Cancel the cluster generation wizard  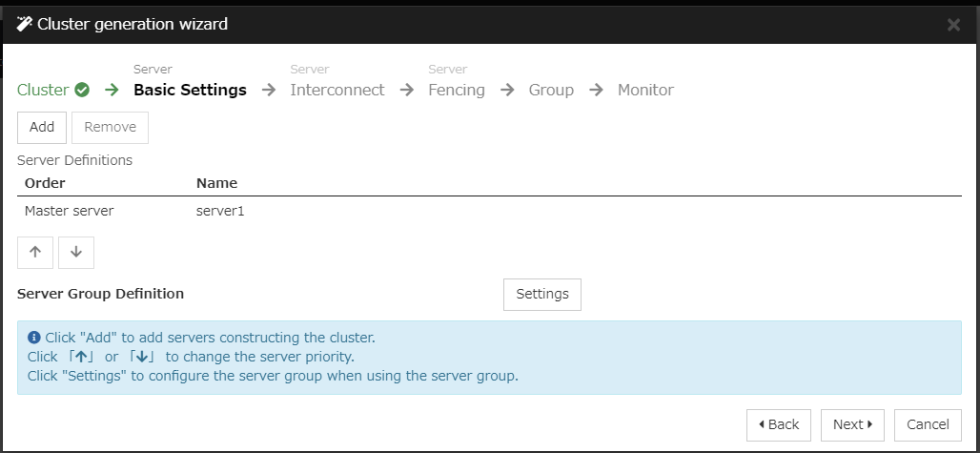(928, 425)
